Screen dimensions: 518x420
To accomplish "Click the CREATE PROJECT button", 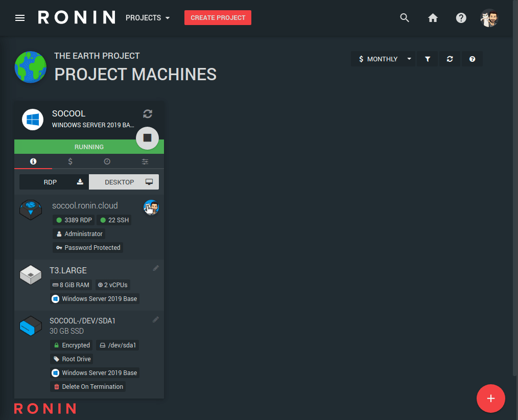I will pyautogui.click(x=218, y=18).
